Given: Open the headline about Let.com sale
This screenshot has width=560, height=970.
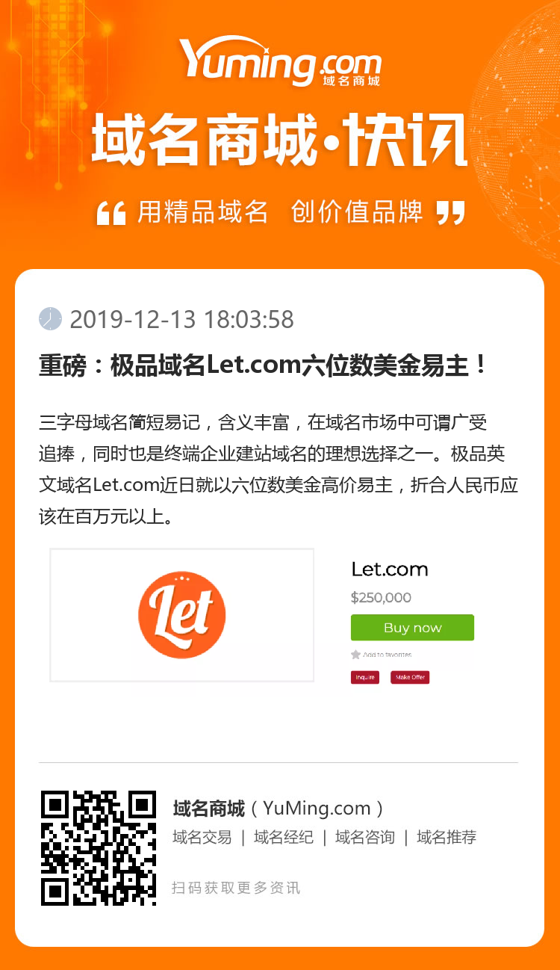Looking at the screenshot, I should [x=264, y=366].
